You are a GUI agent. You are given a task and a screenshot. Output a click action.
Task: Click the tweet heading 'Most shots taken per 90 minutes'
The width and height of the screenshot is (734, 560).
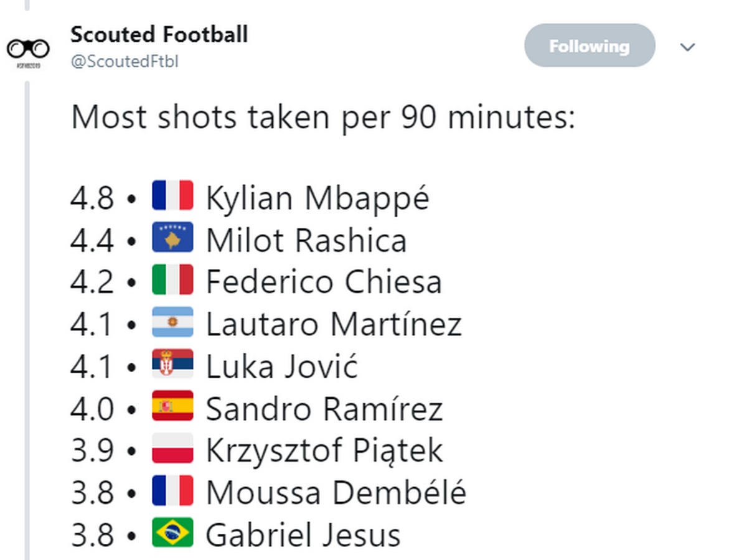click(x=323, y=117)
